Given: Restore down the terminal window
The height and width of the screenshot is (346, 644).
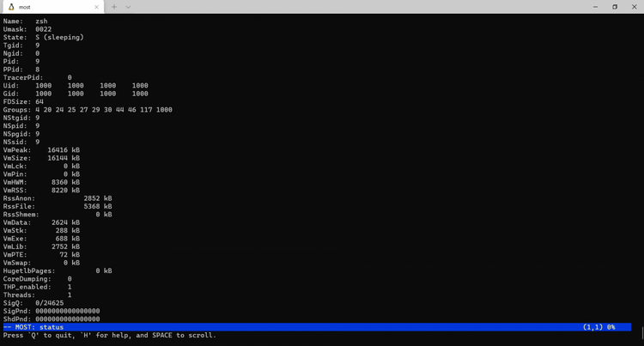Looking at the screenshot, I should [615, 7].
